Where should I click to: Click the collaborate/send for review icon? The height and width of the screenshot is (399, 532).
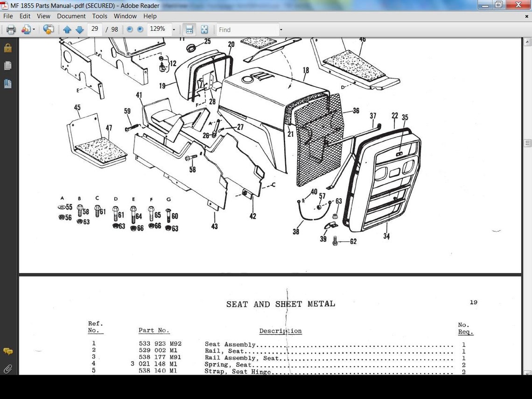click(x=48, y=29)
